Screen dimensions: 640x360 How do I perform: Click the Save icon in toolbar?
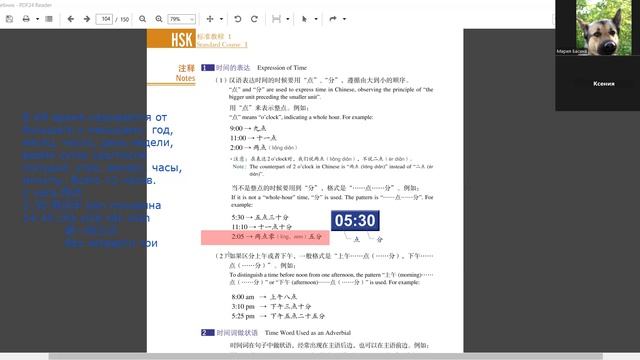[9, 19]
